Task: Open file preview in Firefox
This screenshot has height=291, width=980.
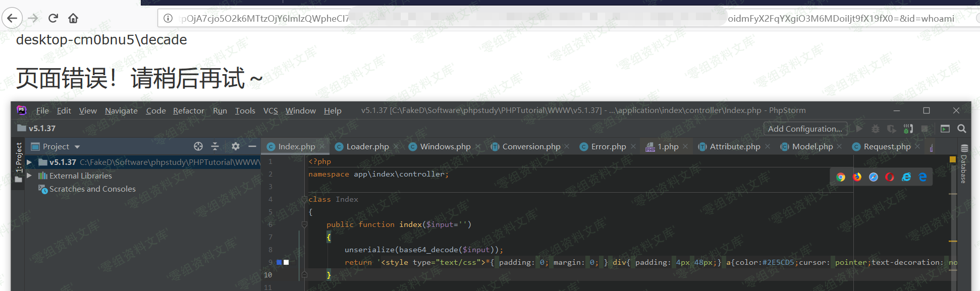Action: (x=857, y=177)
